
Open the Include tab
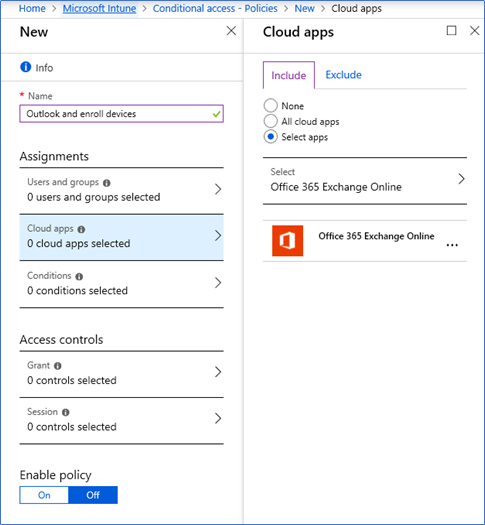(x=289, y=75)
